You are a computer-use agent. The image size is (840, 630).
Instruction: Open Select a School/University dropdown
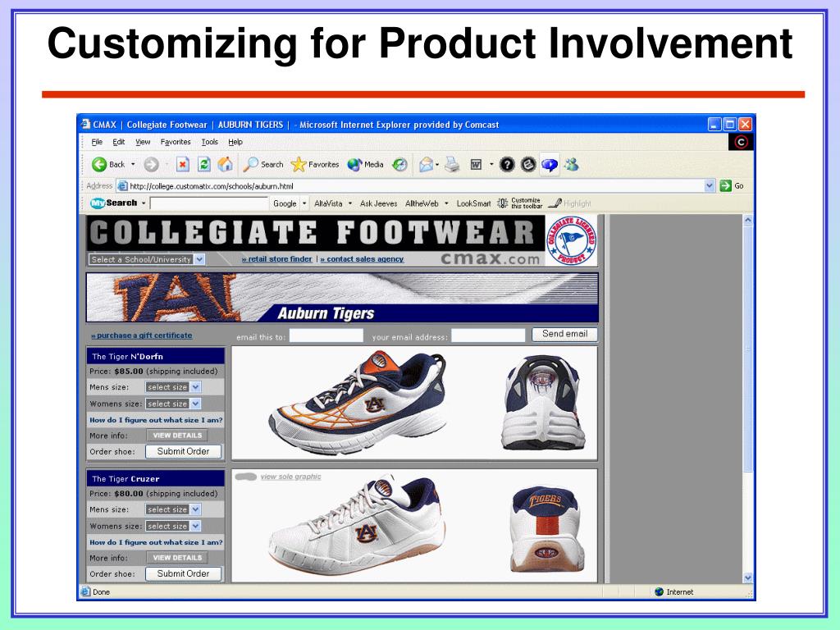coord(199,259)
